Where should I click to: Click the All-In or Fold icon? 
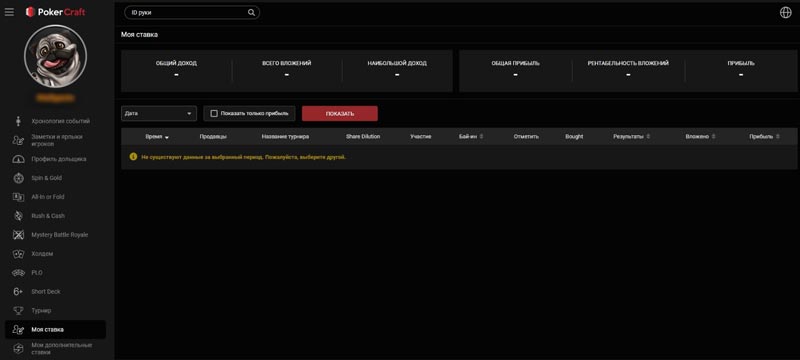tap(18, 197)
